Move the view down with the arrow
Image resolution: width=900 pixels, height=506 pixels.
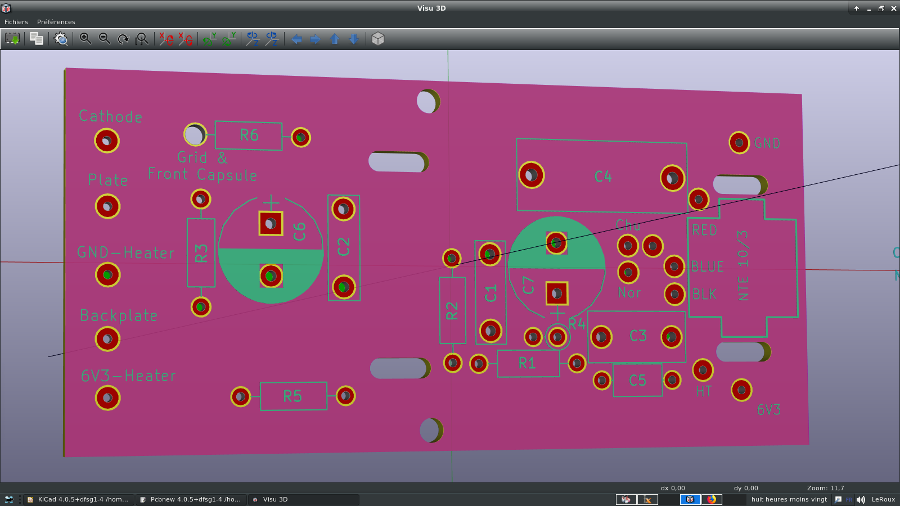tap(353, 39)
